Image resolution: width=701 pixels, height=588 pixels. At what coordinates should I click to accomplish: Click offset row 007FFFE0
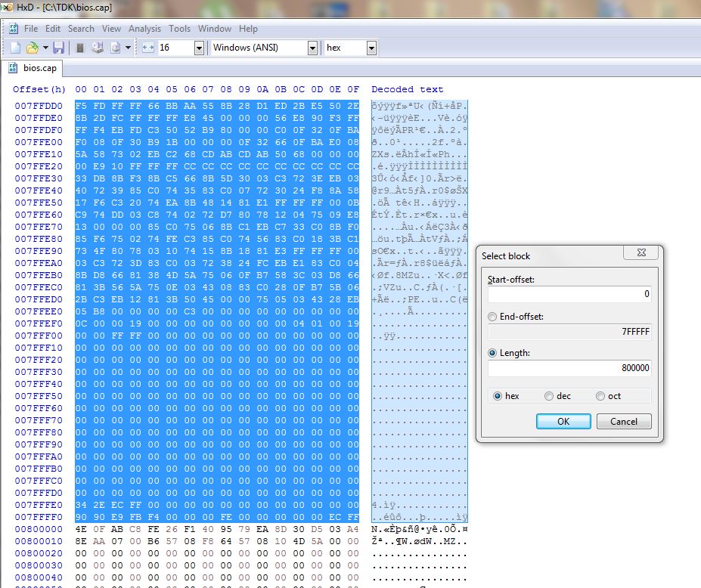(39, 505)
